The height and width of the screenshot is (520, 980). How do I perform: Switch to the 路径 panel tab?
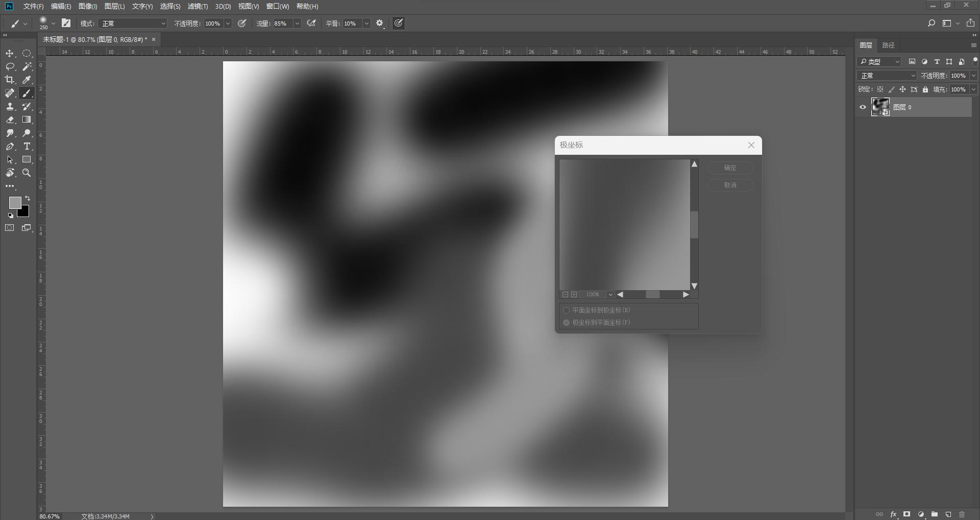(889, 45)
